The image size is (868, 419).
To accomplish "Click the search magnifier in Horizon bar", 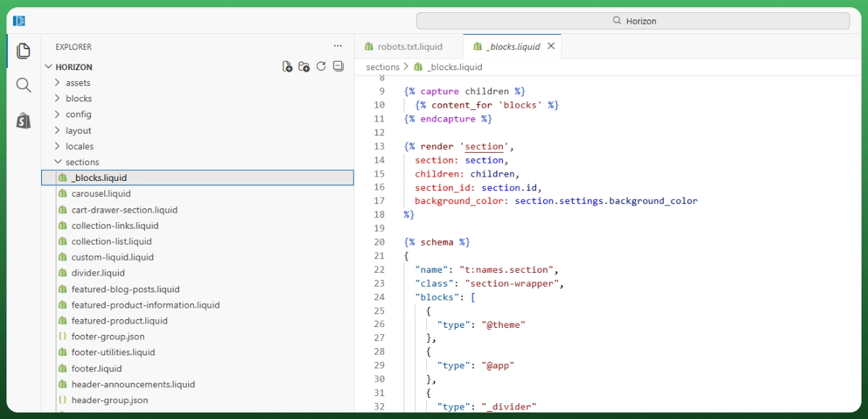I will point(617,21).
